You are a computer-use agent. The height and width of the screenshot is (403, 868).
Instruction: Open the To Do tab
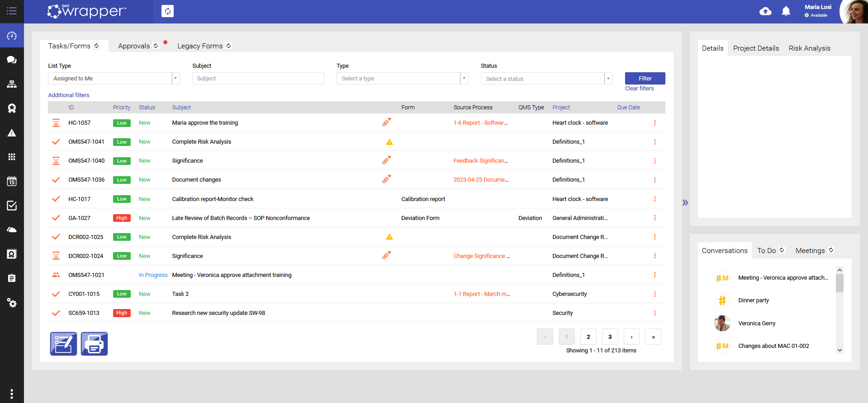coord(766,251)
